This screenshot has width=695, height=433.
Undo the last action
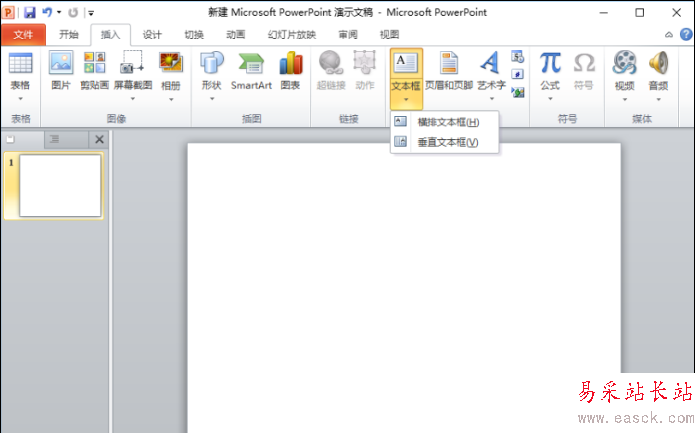point(47,12)
